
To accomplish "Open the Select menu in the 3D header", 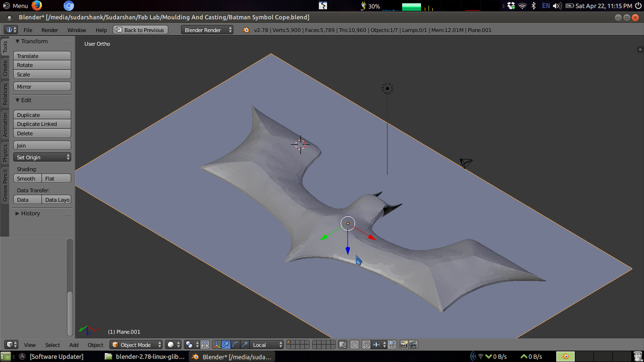I will [x=52, y=345].
